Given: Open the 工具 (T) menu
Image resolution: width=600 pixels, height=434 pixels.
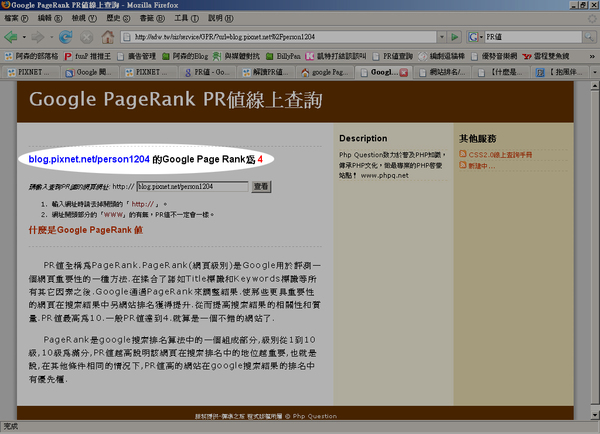Looking at the screenshot, I should (186, 18).
